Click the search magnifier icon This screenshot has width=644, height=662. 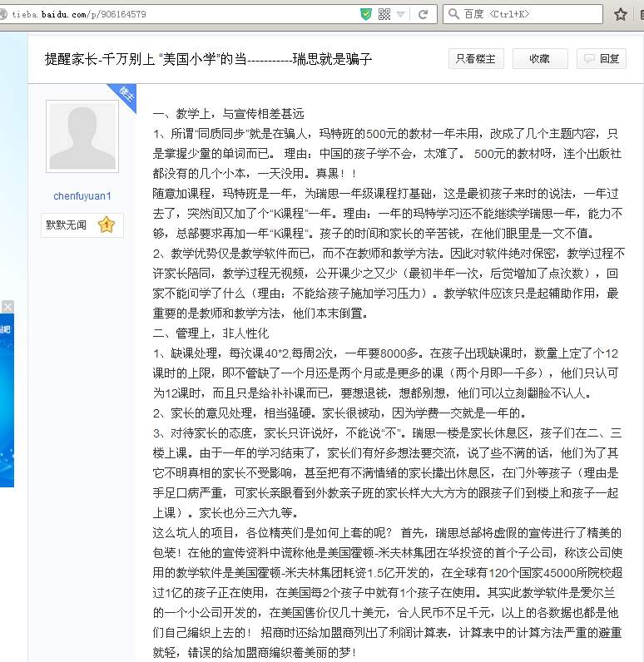click(x=453, y=14)
